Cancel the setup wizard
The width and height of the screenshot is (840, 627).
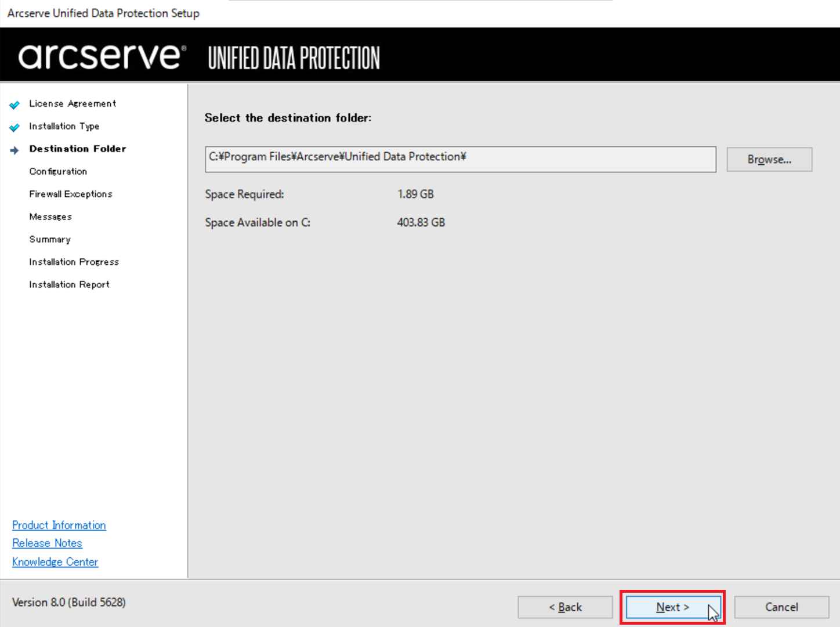click(781, 607)
